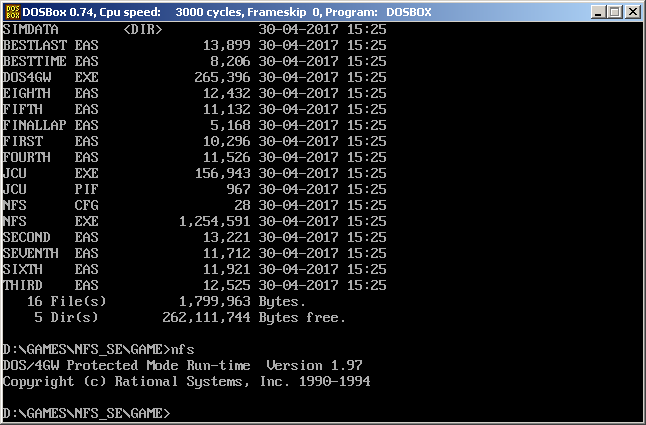Click file size 13,899

227,45
